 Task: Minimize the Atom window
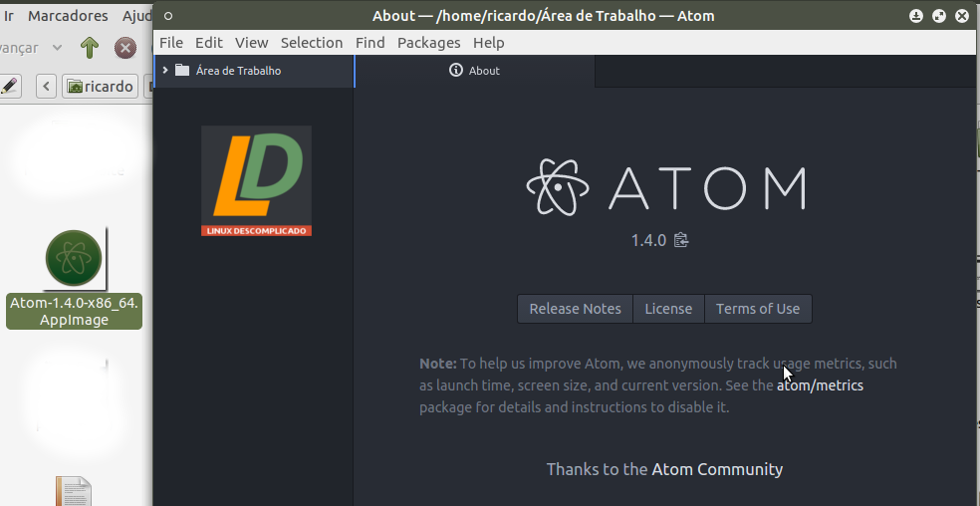coord(916,16)
